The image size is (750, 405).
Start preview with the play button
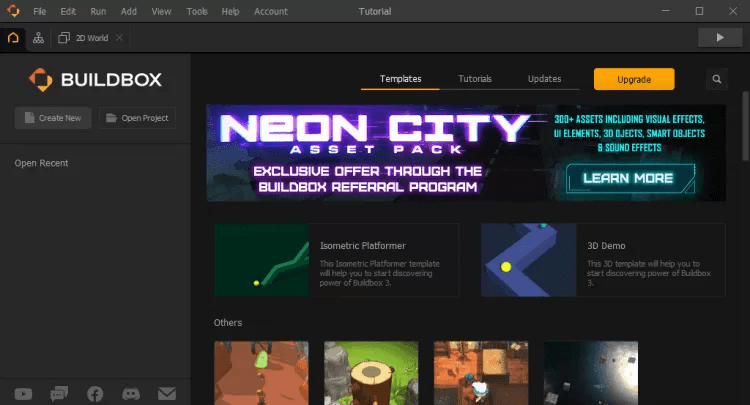click(720, 37)
